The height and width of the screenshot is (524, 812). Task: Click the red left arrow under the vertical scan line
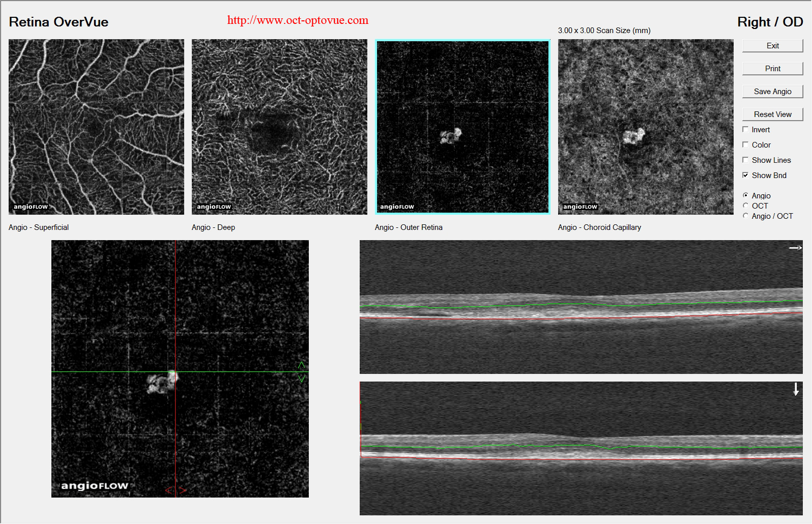pyautogui.click(x=168, y=490)
